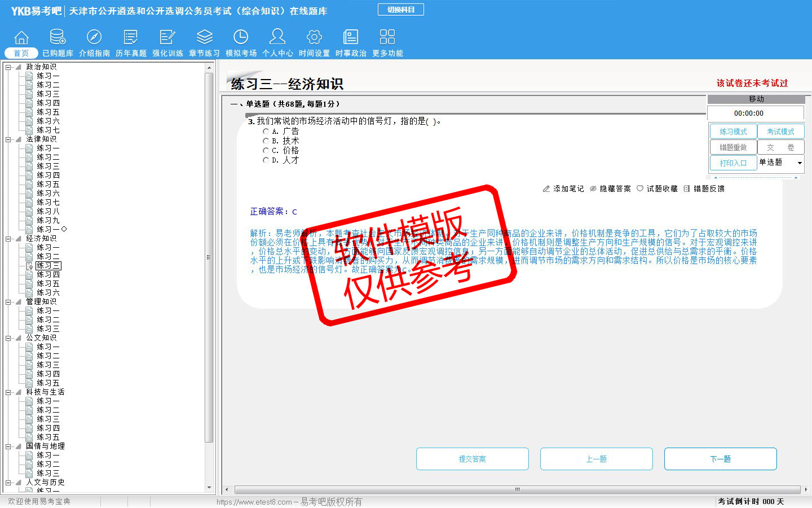The image size is (812, 508).
Task: Choose answer option D 人才
Action: 266,160
